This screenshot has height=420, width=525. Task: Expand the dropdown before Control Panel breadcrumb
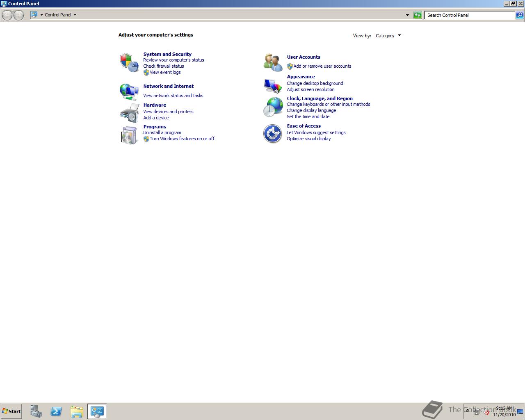(x=41, y=15)
